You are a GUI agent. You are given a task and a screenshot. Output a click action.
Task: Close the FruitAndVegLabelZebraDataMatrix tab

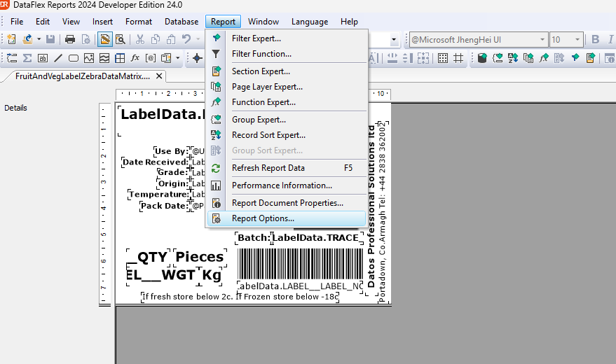tap(159, 76)
